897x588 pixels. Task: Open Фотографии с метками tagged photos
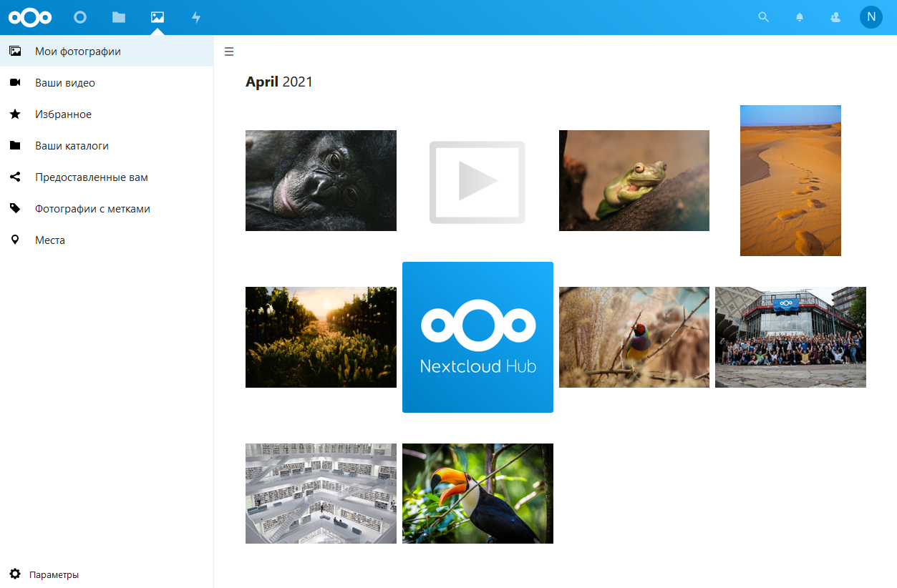107,209
